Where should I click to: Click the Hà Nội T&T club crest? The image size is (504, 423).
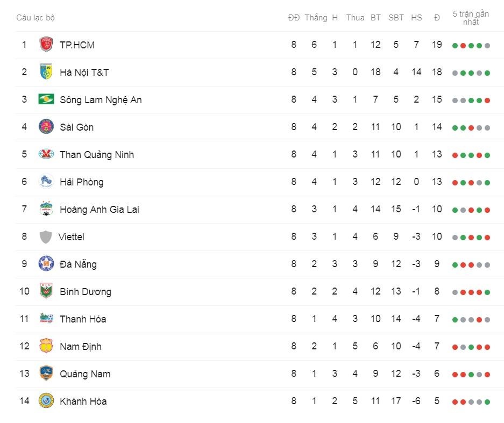click(x=46, y=72)
